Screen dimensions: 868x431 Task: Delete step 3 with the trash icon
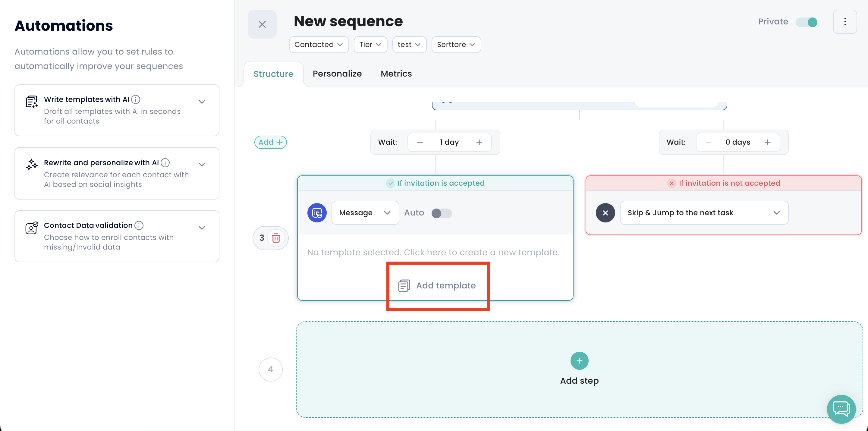coord(276,238)
